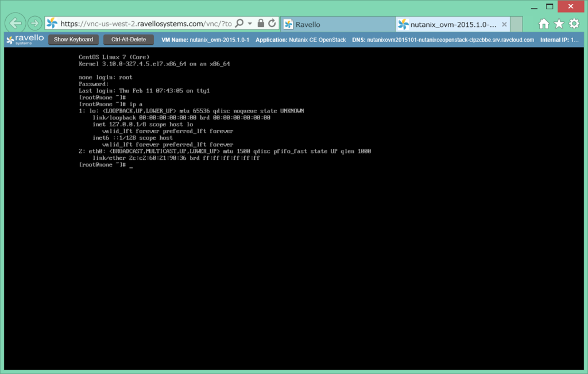Click the search magnifier in address bar
This screenshot has height=374, width=588.
[x=239, y=23]
